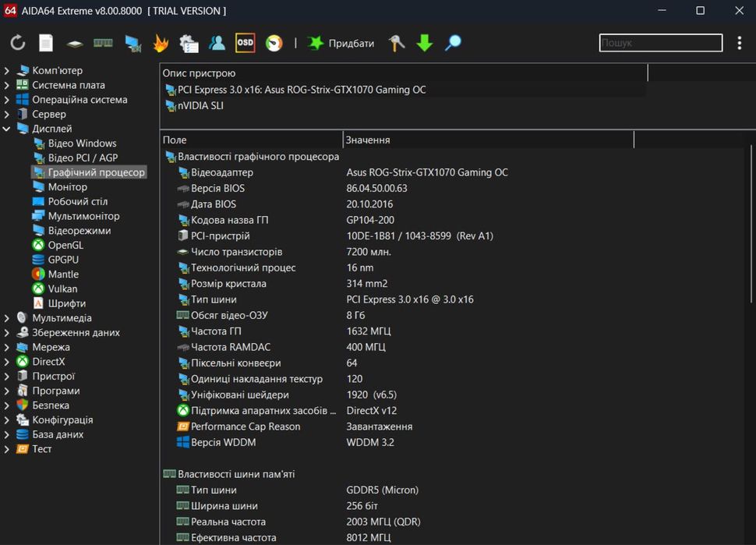Expand the Комп'ютер tree node
Image resolution: width=756 pixels, height=545 pixels.
coord(7,70)
